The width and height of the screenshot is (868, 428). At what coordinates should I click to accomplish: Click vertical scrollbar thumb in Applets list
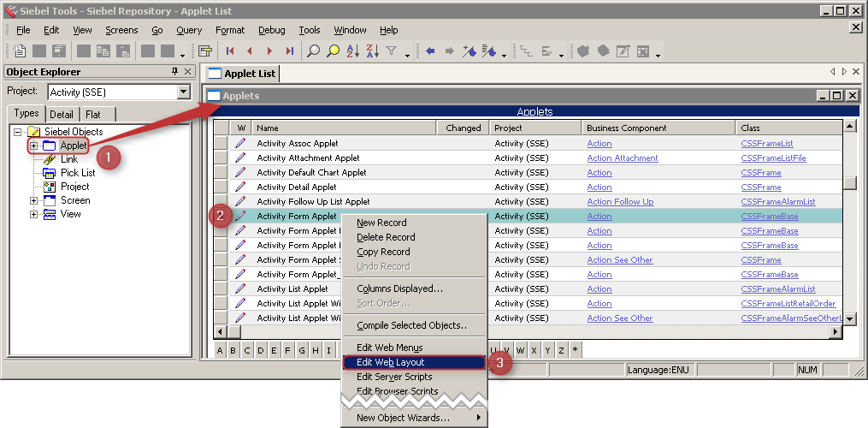[850, 183]
